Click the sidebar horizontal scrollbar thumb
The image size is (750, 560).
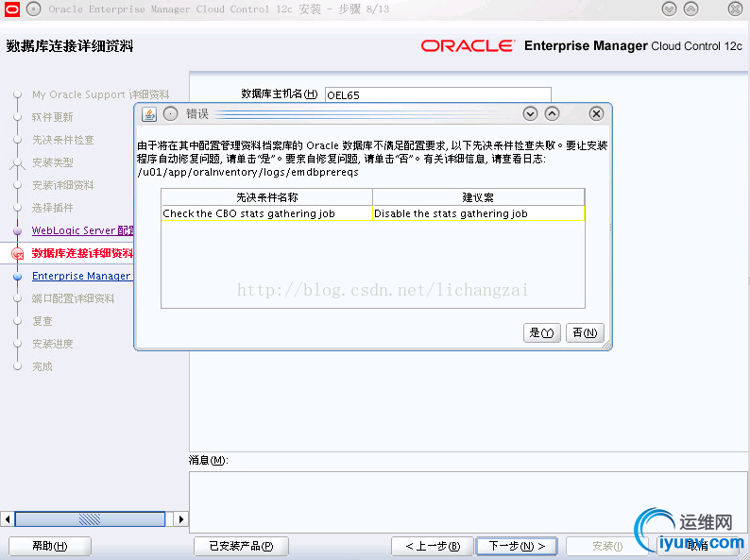point(90,518)
